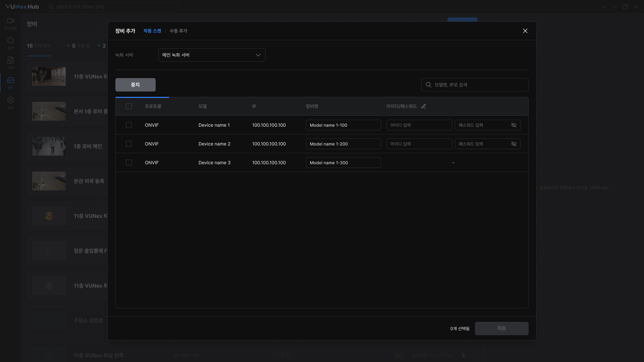Switch to the 수동 추가 tab

point(178,31)
